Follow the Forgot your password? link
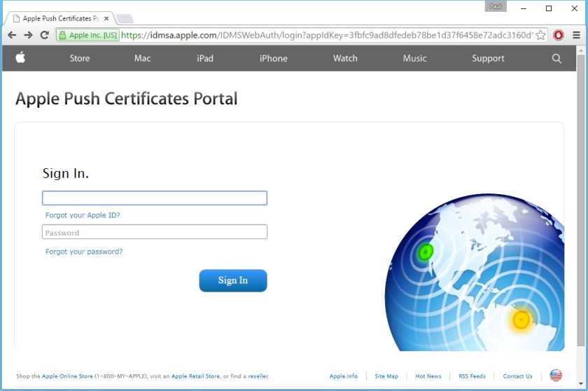Image resolution: width=588 pixels, height=391 pixels. [x=84, y=252]
